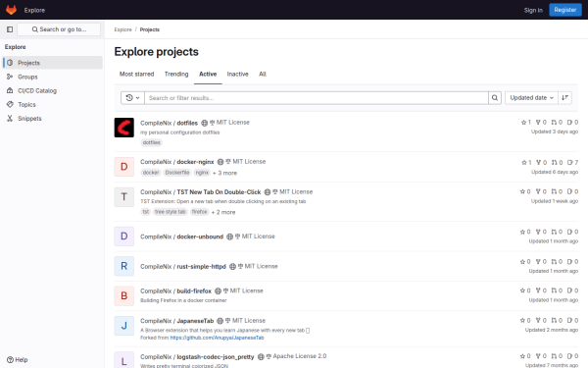Click the docker-unbound D avatar
Viewport: 588px width, 368px height.
(124, 237)
